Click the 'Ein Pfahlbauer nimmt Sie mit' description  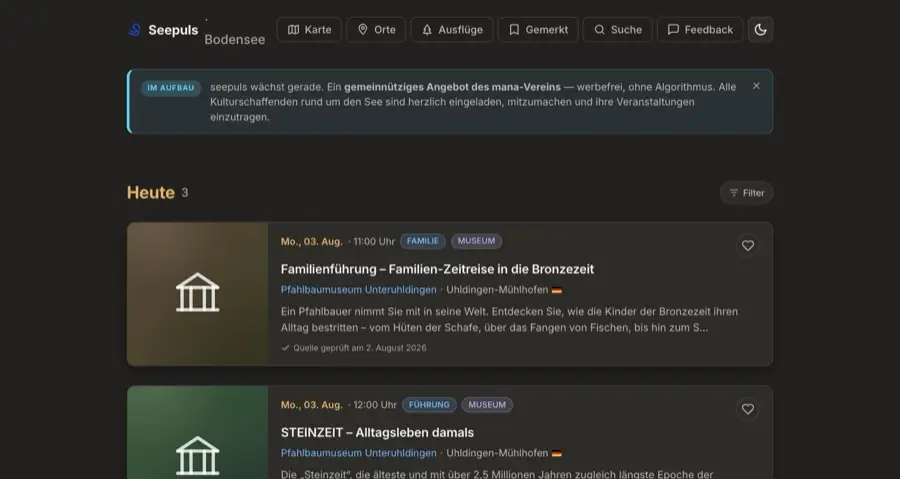pyautogui.click(x=510, y=320)
